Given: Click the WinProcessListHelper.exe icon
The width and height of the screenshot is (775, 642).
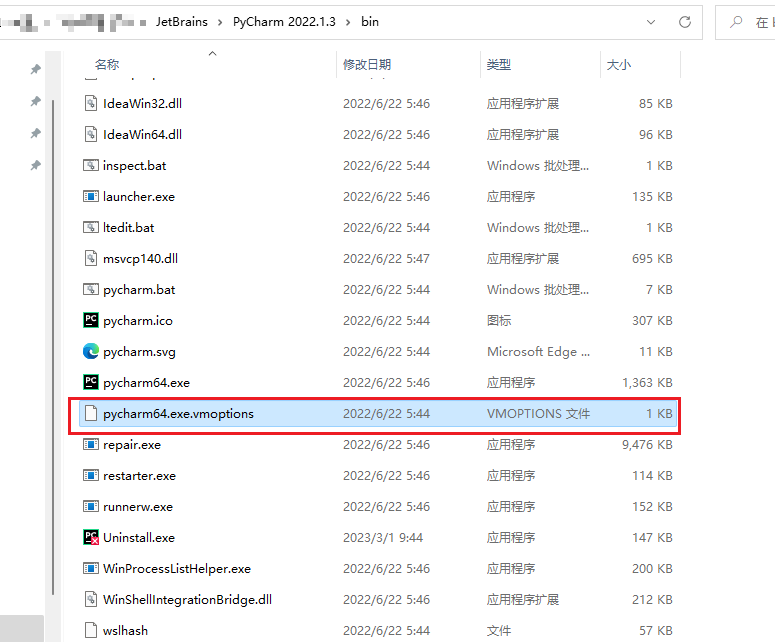Looking at the screenshot, I should point(90,568).
